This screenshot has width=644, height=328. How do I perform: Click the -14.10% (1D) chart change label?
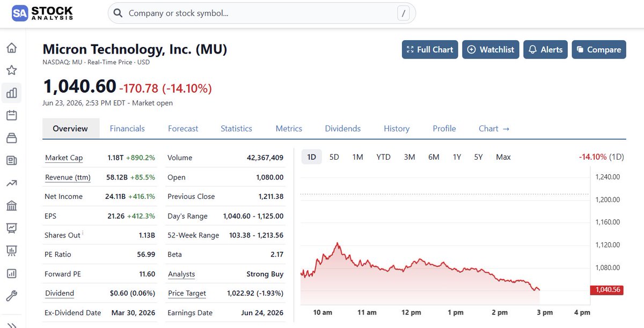click(x=601, y=157)
